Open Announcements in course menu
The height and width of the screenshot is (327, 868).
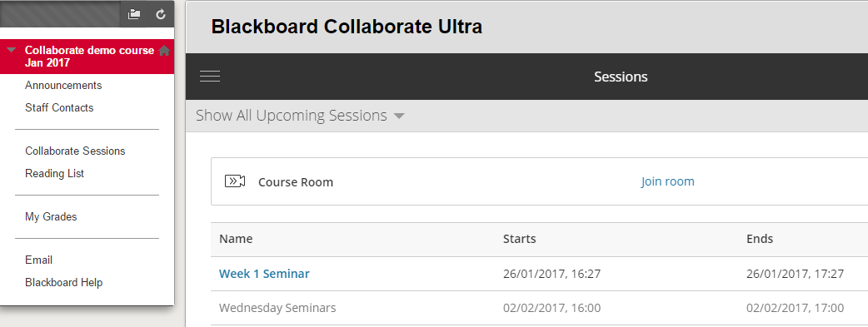pyautogui.click(x=63, y=85)
